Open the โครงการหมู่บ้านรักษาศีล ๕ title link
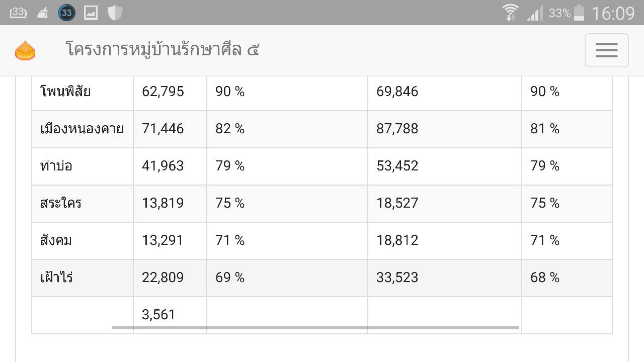 pos(163,50)
